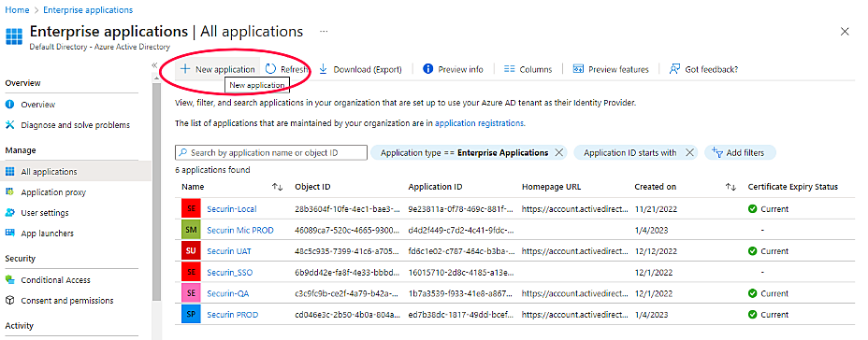Collapse the sidebar with double chevron

155,65
